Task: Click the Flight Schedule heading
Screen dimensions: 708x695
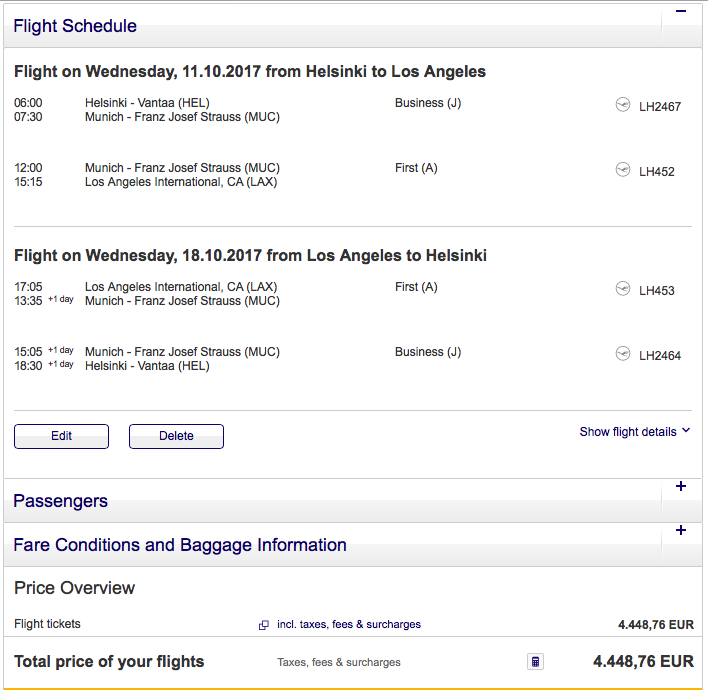Action: [75, 26]
